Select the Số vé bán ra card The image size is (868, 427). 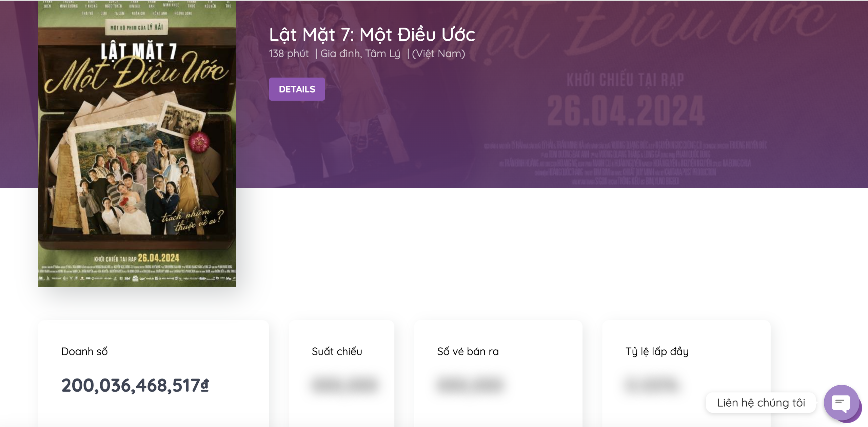[x=498, y=373]
